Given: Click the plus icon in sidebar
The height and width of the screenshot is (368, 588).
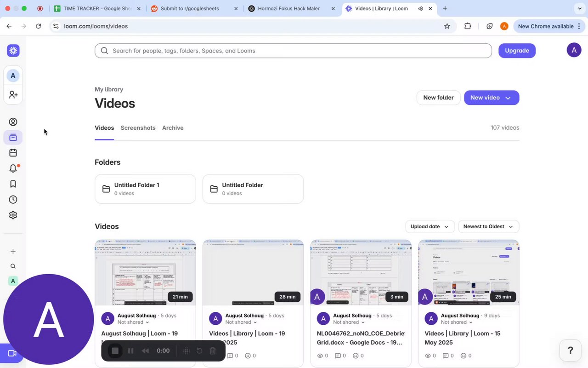Looking at the screenshot, I should pyautogui.click(x=13, y=252).
